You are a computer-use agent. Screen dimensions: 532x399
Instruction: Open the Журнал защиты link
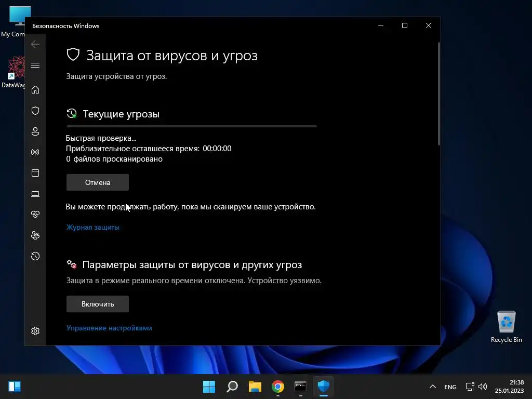(x=92, y=228)
